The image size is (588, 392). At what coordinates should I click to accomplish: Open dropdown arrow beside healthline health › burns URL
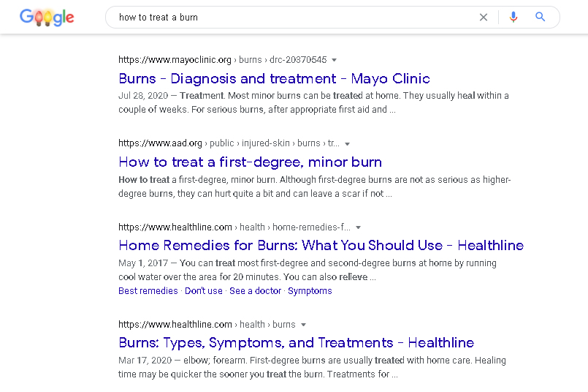tap(303, 325)
